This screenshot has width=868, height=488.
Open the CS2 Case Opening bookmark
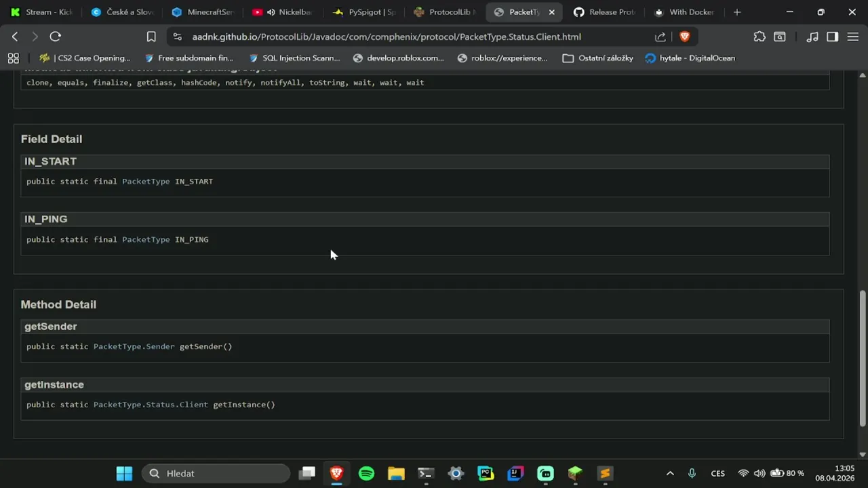point(84,58)
